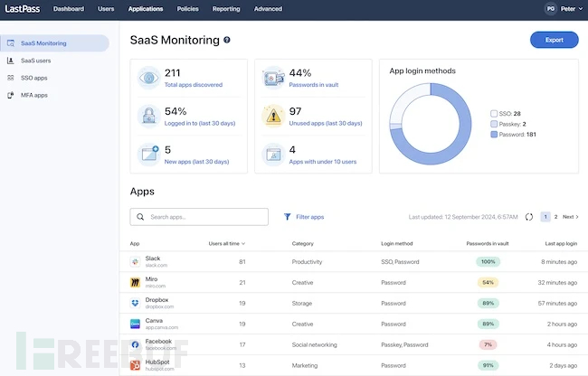588x376 pixels.
Task: Click the HubSpot app icon
Action: pyautogui.click(x=133, y=365)
